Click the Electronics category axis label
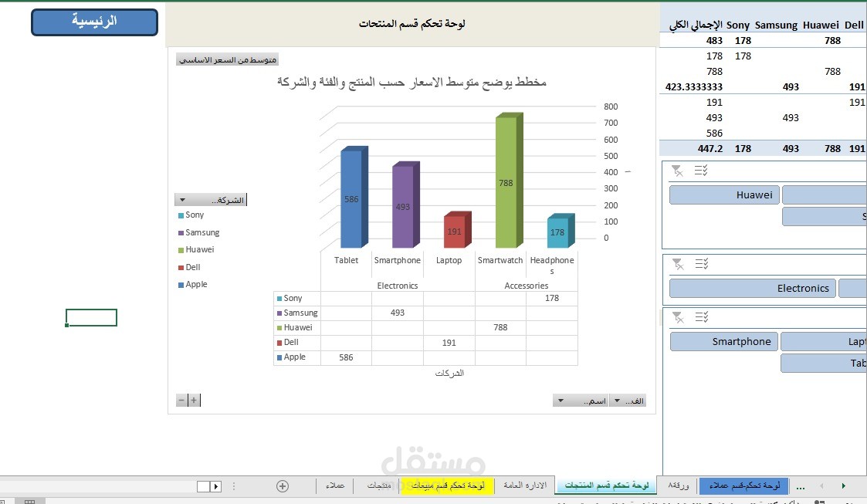 click(x=397, y=286)
